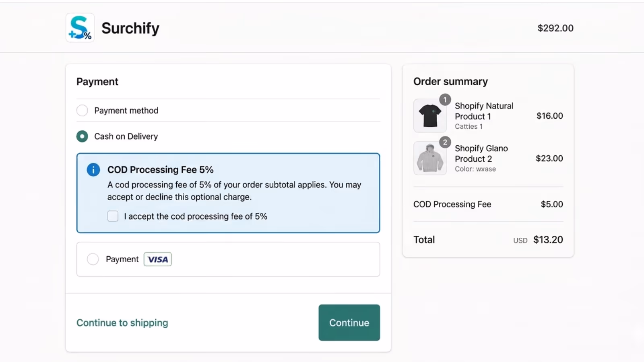Viewport: 644px width, 362px height.
Task: Click the Catties 1 variant text
Action: [x=469, y=126]
